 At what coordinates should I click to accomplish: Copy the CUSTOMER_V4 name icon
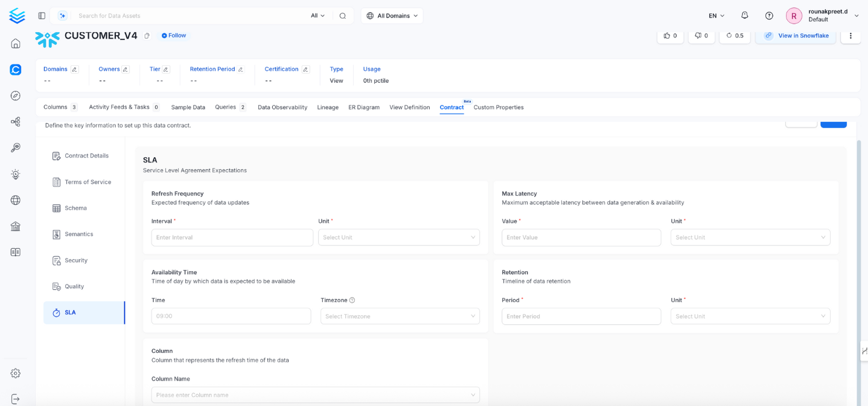pyautogui.click(x=147, y=36)
